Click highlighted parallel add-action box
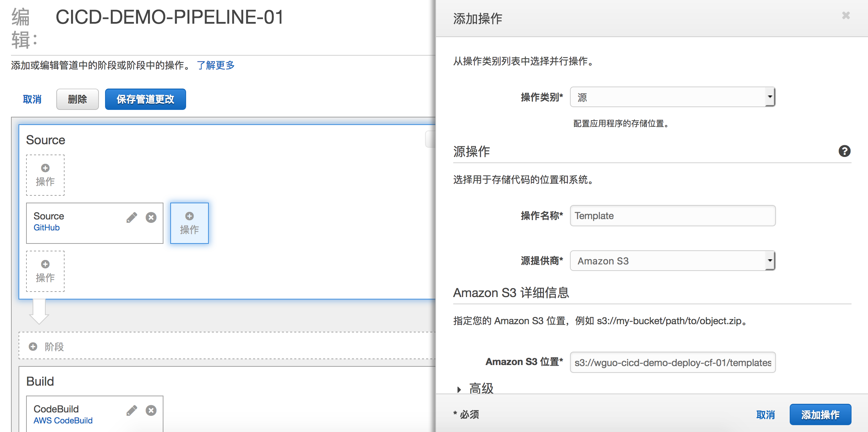 [190, 223]
